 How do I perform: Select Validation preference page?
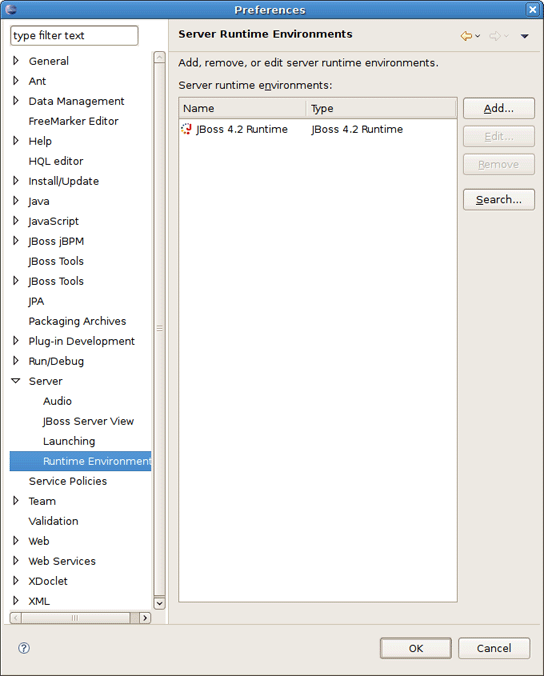(53, 521)
